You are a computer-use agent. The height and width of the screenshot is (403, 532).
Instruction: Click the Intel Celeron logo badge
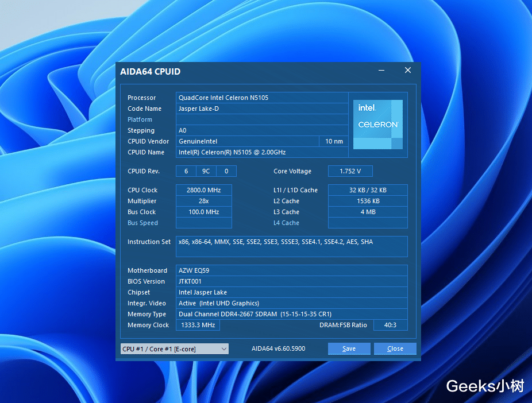coord(377,125)
